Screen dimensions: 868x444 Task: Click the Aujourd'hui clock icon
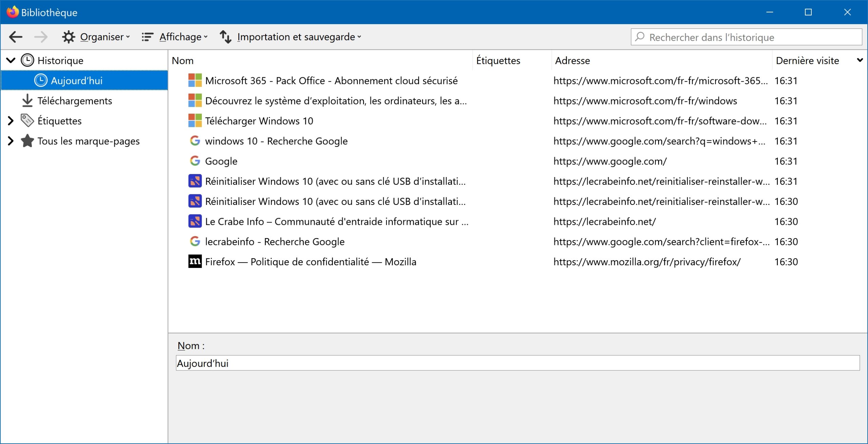pyautogui.click(x=41, y=80)
